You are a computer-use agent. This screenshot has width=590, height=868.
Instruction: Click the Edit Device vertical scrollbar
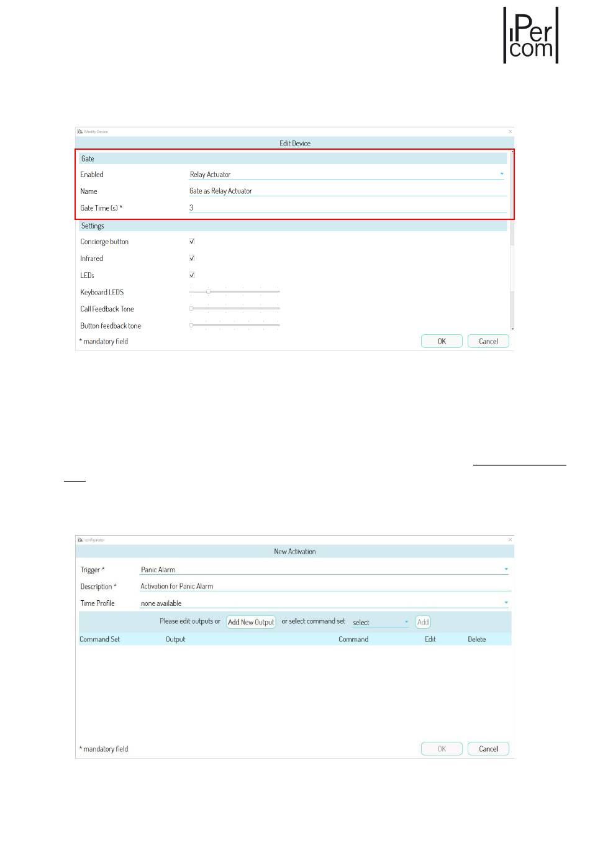(x=512, y=239)
